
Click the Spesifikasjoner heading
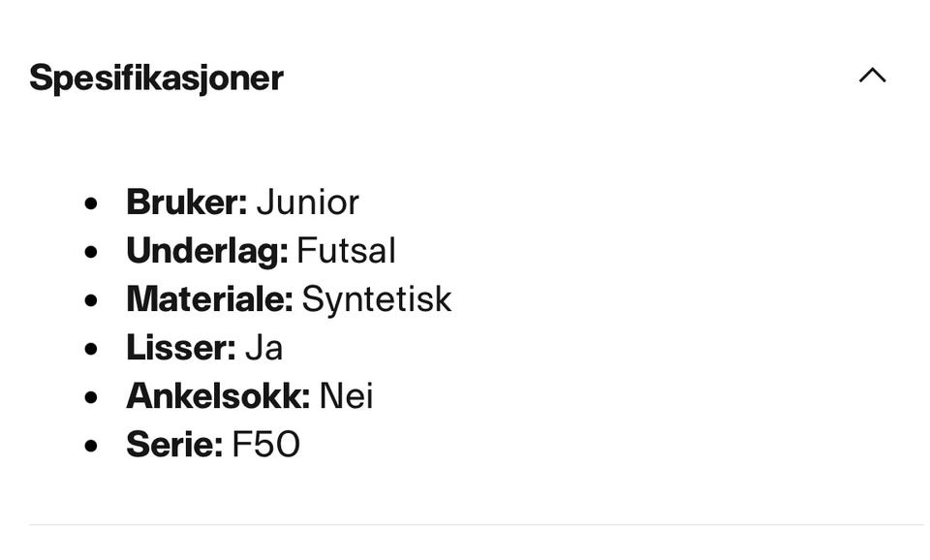coord(156,78)
